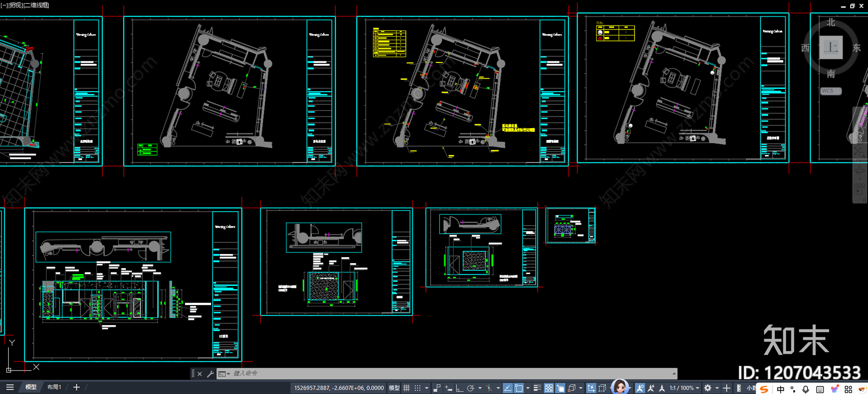Toggle selection cycling
This screenshot has width=868, height=394.
pos(560,388)
